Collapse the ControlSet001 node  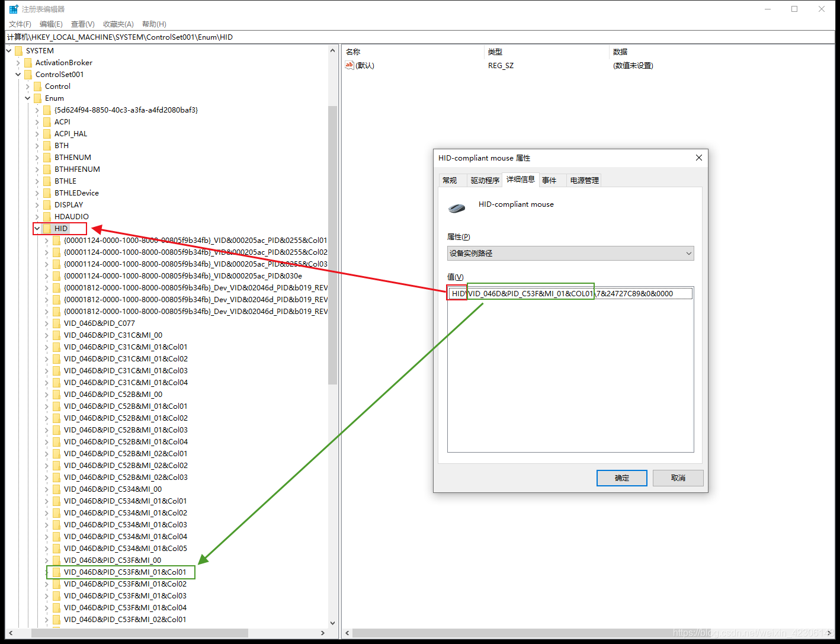(18, 75)
